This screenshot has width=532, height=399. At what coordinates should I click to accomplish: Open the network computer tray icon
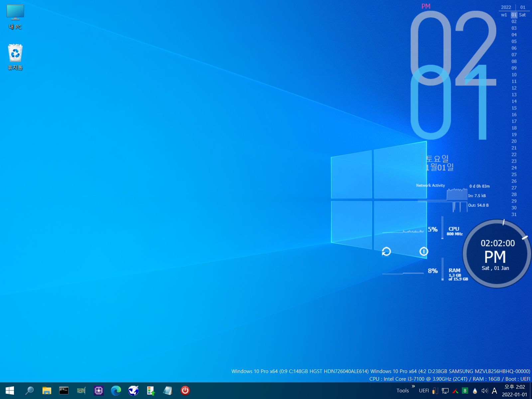point(445,391)
